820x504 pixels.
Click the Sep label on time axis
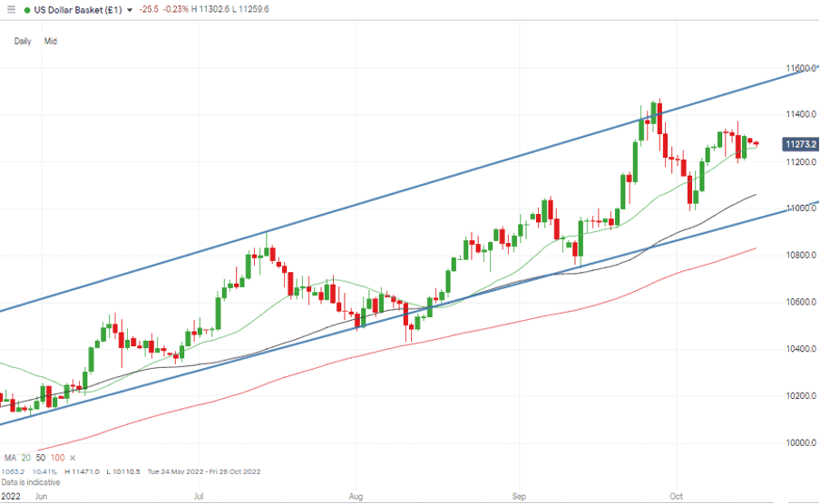pos(519,496)
